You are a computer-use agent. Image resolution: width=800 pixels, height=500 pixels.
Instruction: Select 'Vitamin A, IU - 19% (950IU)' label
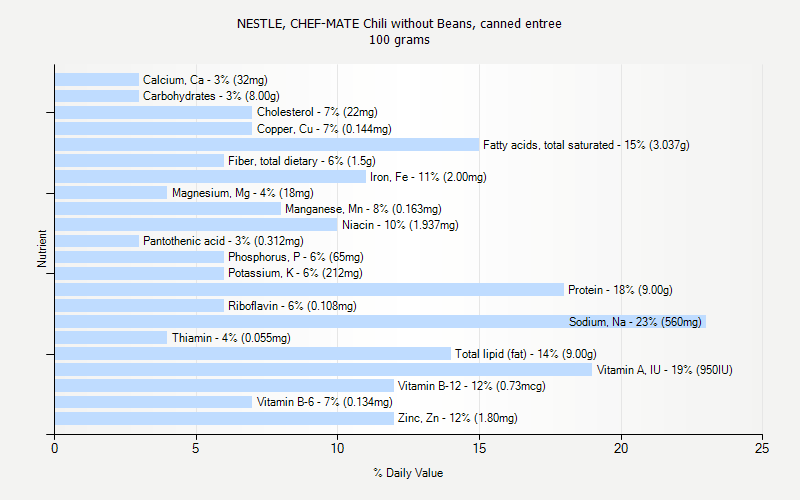665,370
